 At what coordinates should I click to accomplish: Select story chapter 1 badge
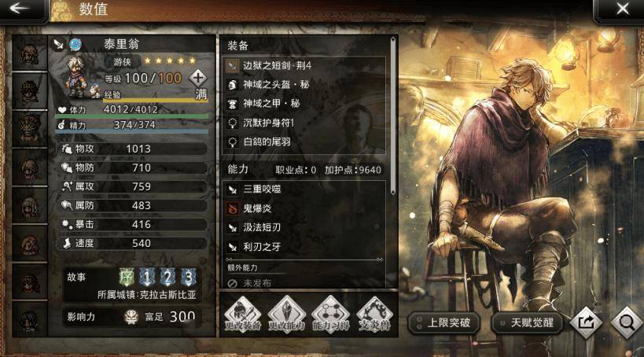[147, 278]
